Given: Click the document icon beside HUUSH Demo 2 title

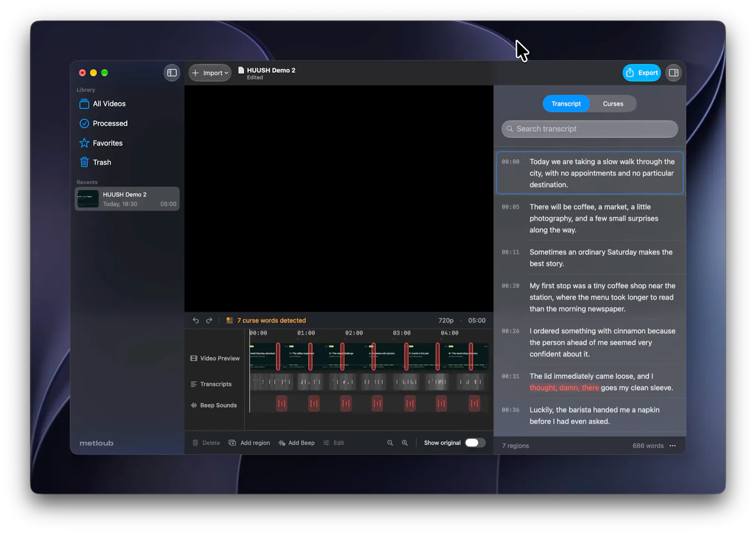Looking at the screenshot, I should tap(241, 70).
